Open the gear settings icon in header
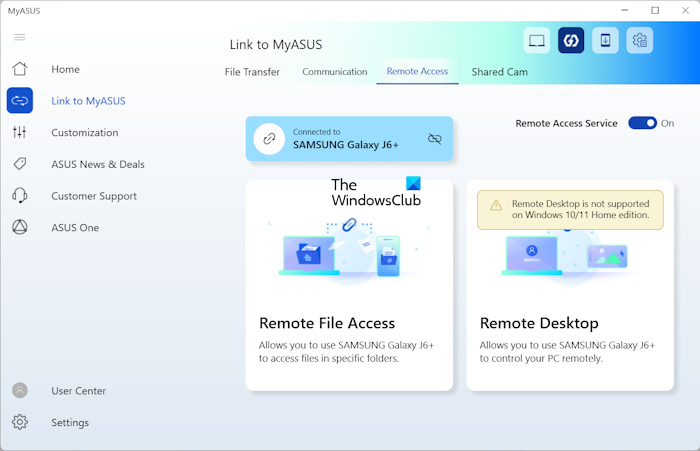 tap(639, 41)
